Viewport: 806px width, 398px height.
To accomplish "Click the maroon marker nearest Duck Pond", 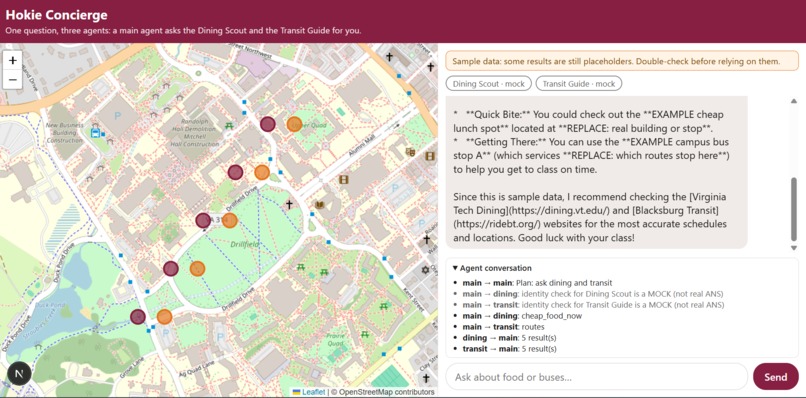I will click(137, 317).
